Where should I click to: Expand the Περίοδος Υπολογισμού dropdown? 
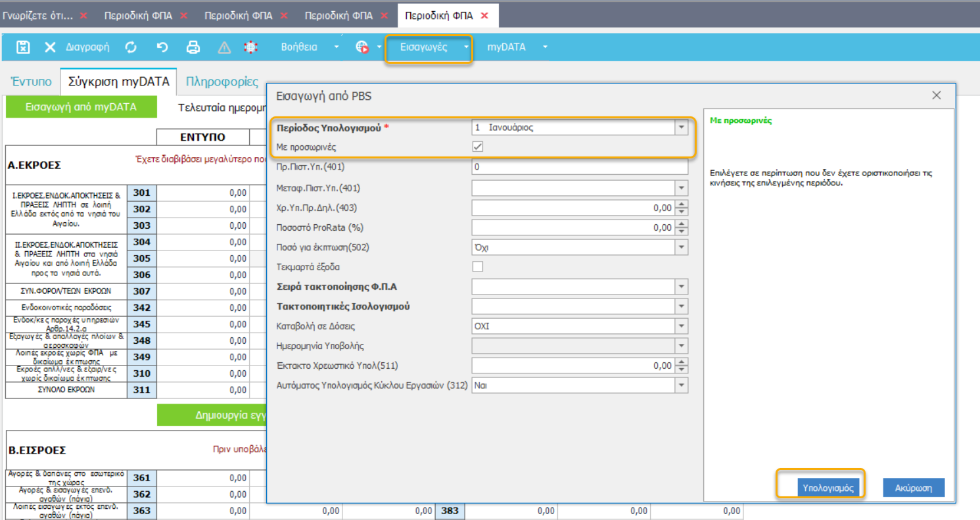[x=681, y=128]
